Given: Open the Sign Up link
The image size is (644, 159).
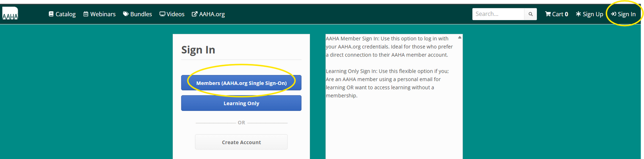Looking at the screenshot, I should pyautogui.click(x=589, y=14).
